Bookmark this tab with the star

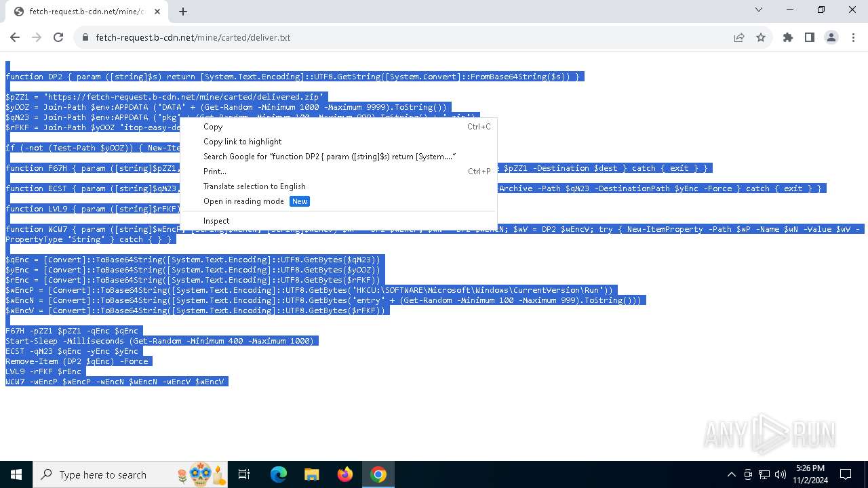(x=761, y=37)
